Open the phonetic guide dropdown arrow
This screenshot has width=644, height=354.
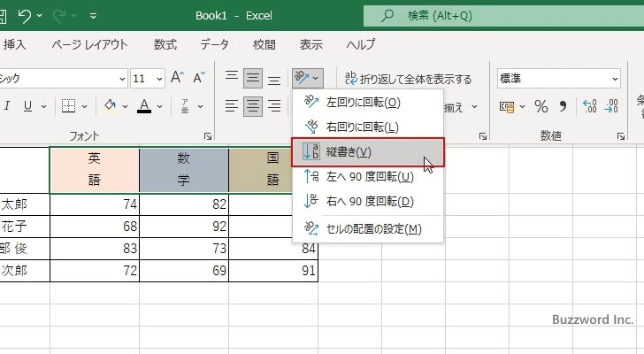200,106
